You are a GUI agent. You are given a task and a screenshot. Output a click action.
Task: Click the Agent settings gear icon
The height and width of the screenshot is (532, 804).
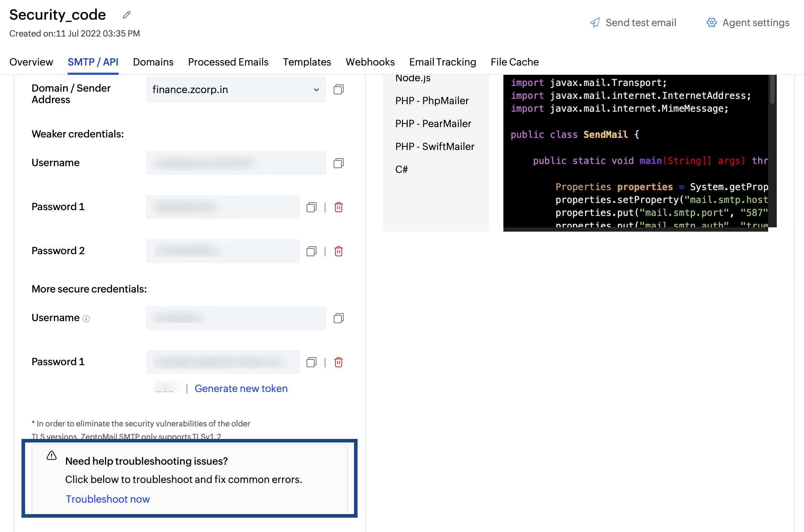click(712, 23)
